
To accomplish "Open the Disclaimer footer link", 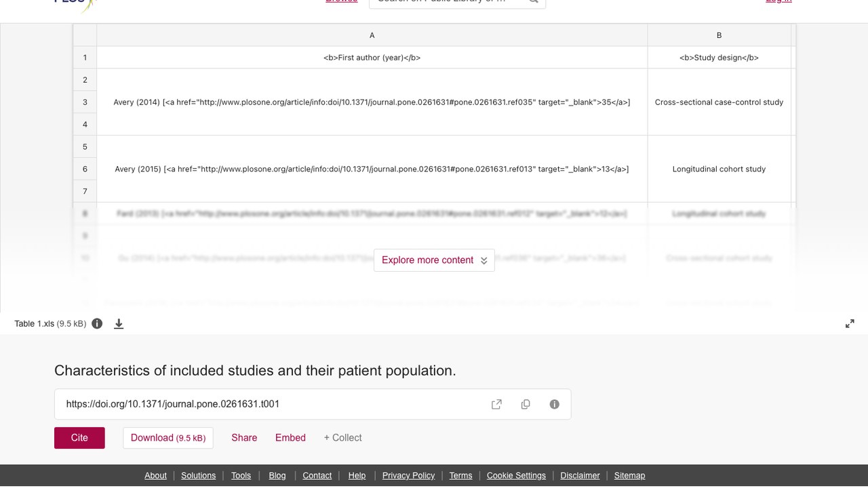I will (x=580, y=476).
